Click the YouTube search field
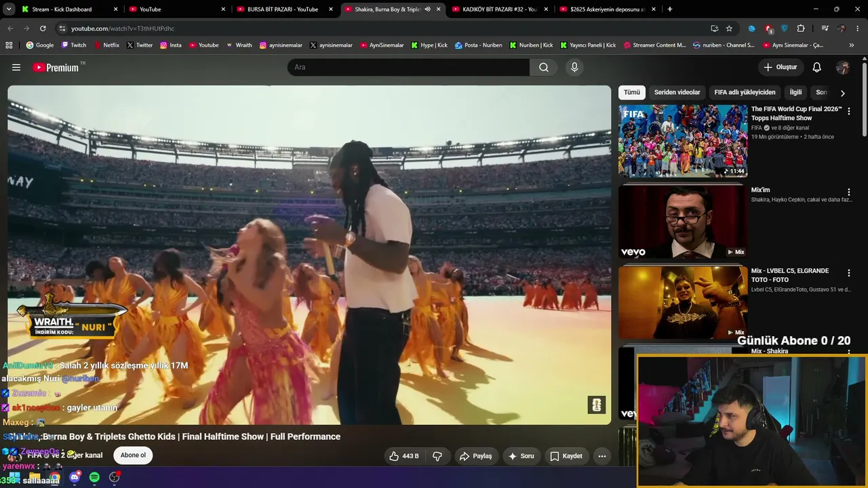This screenshot has height=488, width=868. pos(408,67)
